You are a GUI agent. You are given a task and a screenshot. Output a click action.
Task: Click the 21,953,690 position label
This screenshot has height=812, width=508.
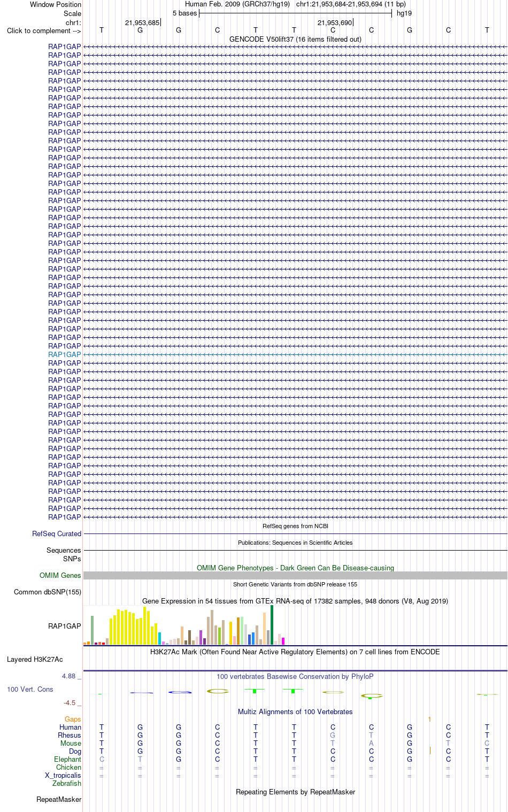point(335,22)
